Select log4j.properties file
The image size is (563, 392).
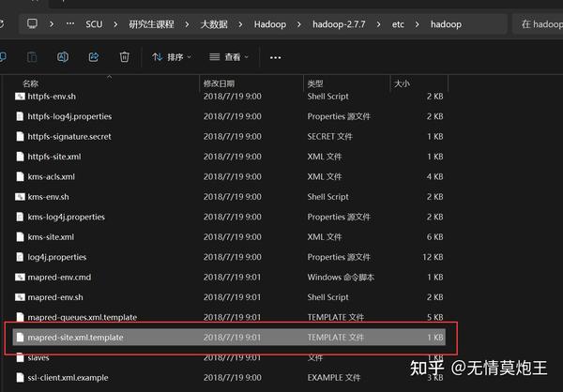tap(229, 257)
